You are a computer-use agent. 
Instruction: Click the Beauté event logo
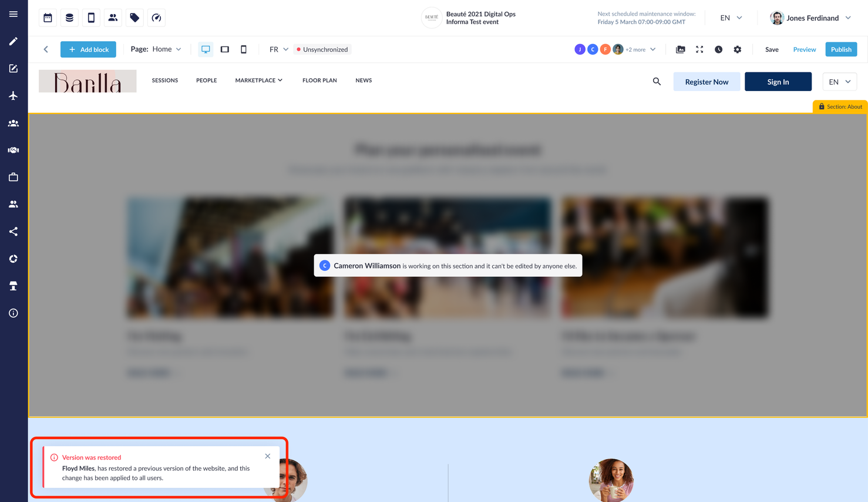click(432, 18)
